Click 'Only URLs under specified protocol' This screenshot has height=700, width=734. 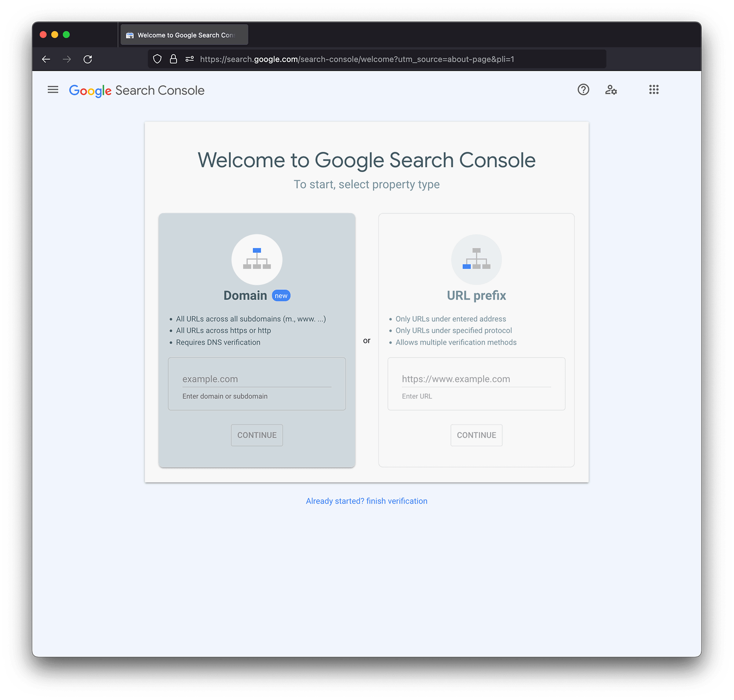click(454, 331)
